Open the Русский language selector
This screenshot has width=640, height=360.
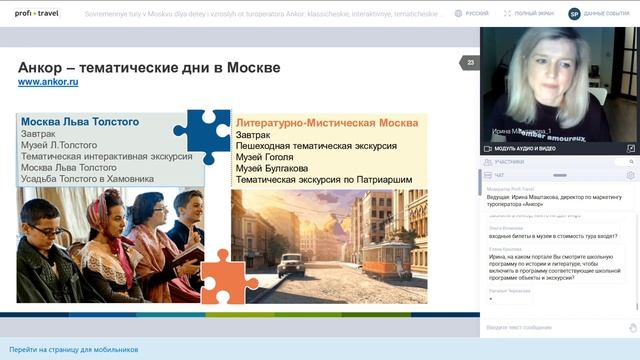click(x=477, y=13)
